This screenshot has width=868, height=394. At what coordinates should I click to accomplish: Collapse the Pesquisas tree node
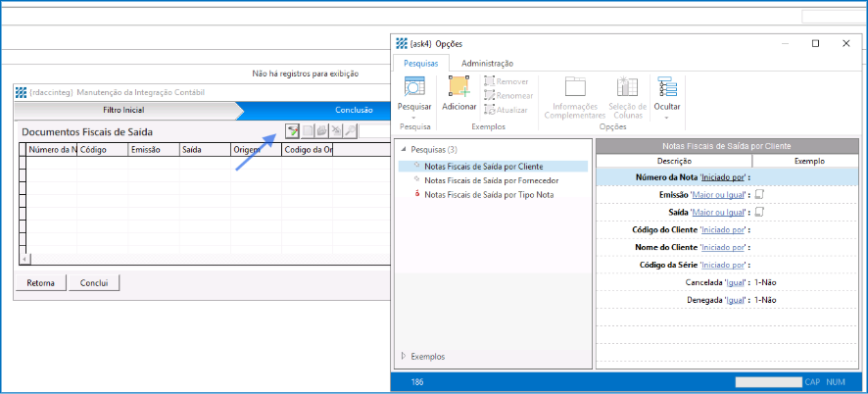(x=404, y=150)
